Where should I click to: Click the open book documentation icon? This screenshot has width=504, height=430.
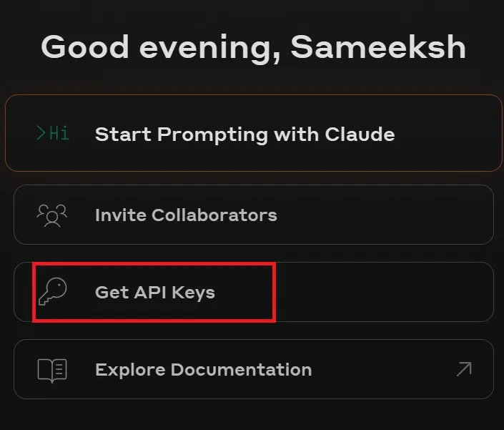(x=52, y=370)
